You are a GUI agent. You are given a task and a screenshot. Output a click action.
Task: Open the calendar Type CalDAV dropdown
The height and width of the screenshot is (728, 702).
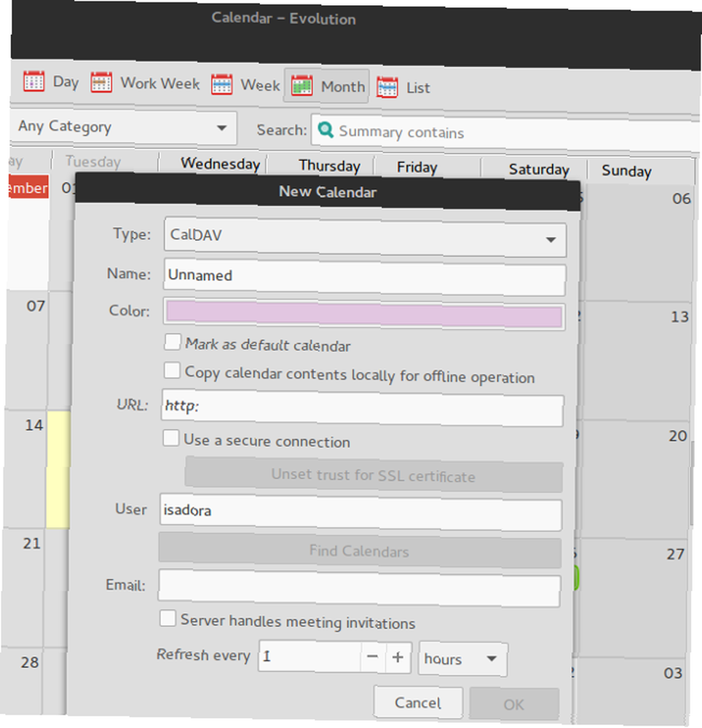point(366,237)
